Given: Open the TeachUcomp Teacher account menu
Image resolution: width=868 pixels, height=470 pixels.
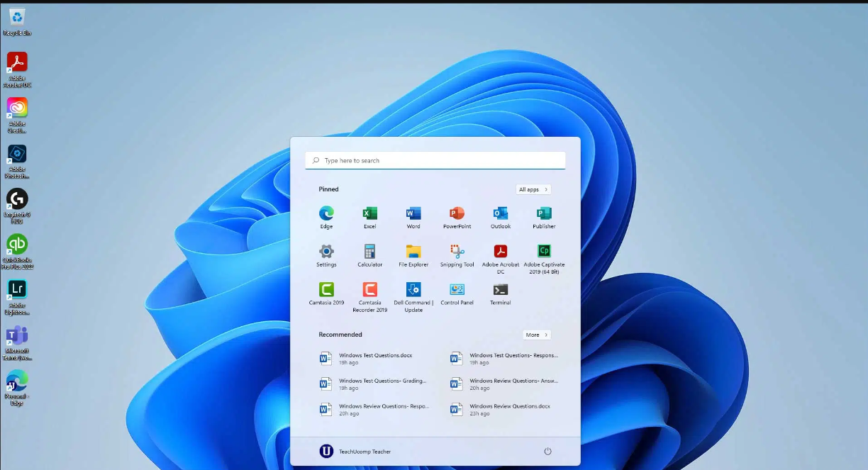Looking at the screenshot, I should coord(355,452).
